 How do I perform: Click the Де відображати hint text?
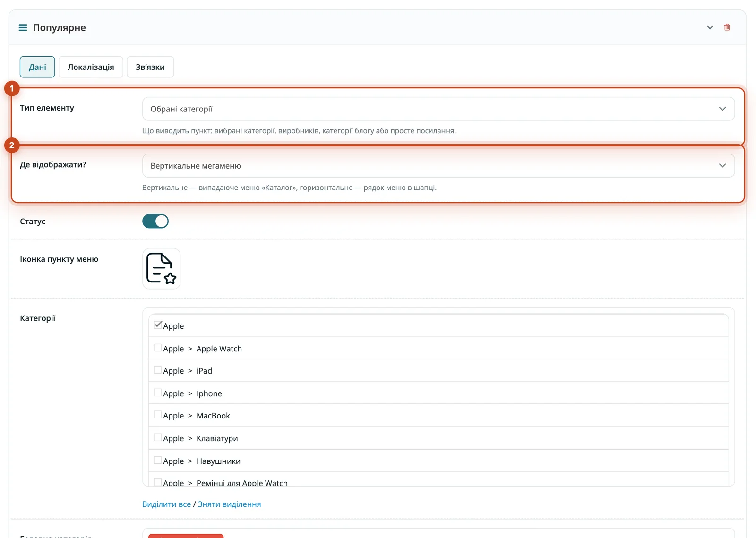click(x=289, y=188)
